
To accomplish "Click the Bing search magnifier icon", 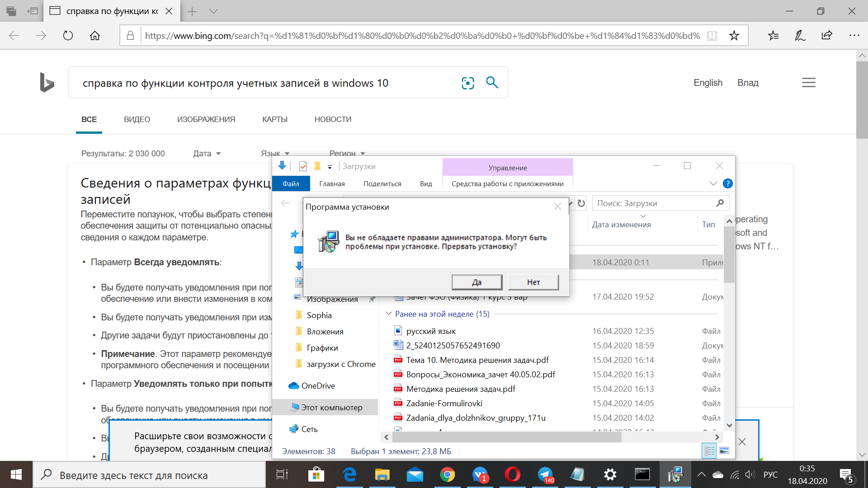I will coord(492,82).
